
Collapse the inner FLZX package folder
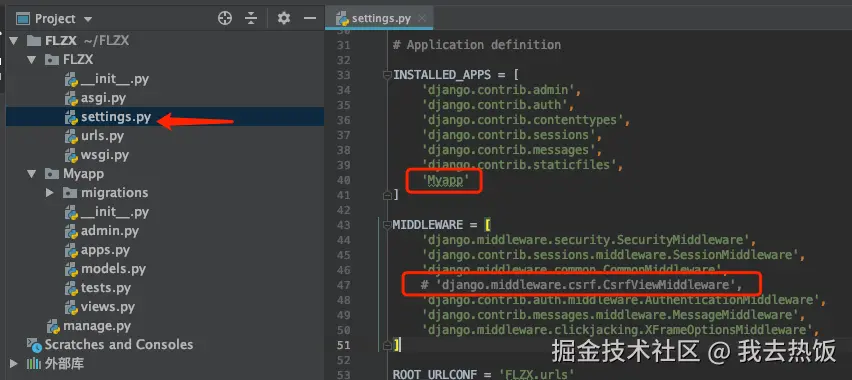click(x=32, y=60)
